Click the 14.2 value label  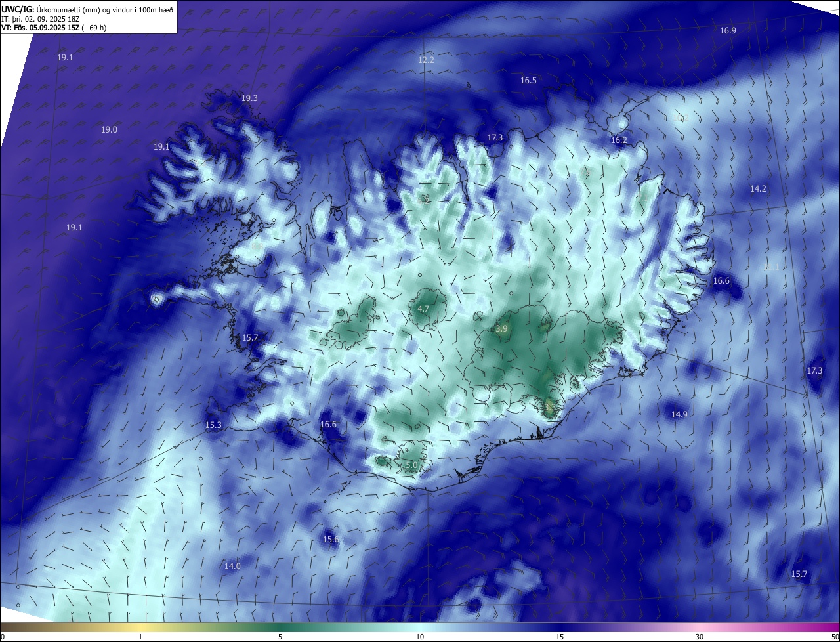758,188
